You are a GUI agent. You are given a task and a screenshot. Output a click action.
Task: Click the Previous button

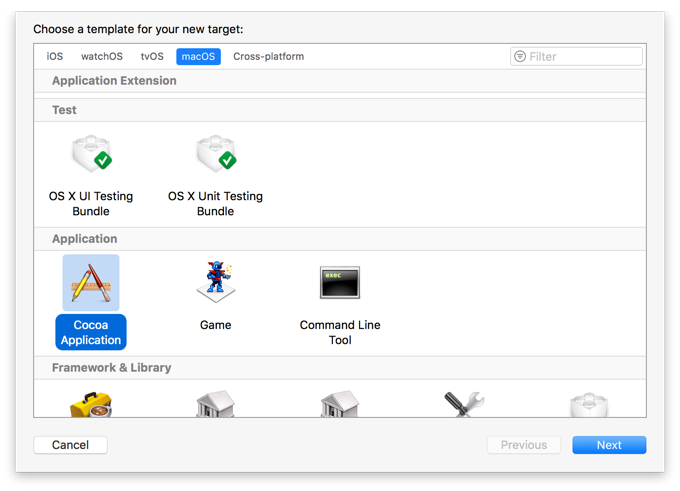[x=524, y=445]
